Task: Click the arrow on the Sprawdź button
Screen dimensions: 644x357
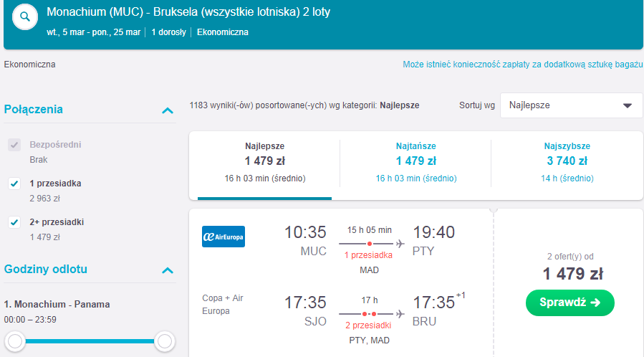Action: (595, 303)
